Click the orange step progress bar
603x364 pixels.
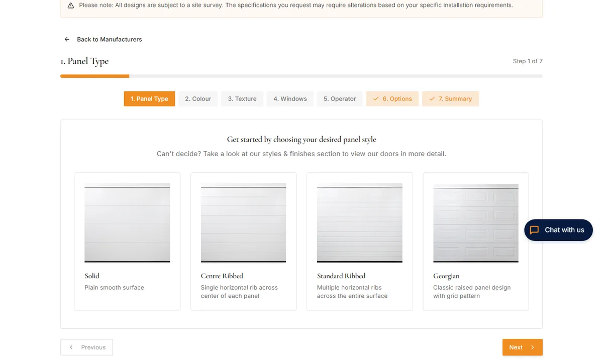[x=94, y=76]
